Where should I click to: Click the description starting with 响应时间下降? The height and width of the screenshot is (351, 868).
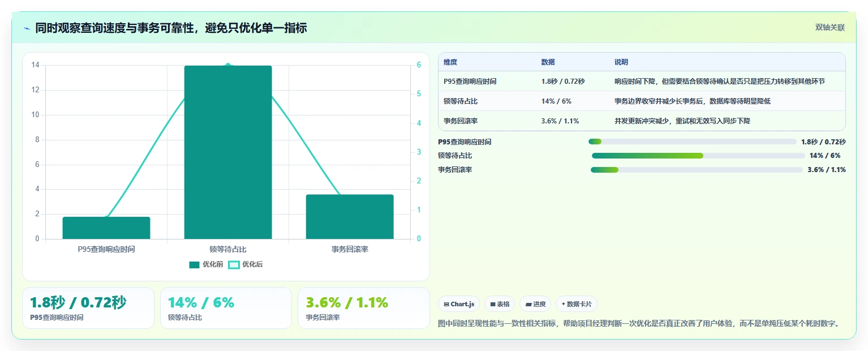pyautogui.click(x=720, y=82)
